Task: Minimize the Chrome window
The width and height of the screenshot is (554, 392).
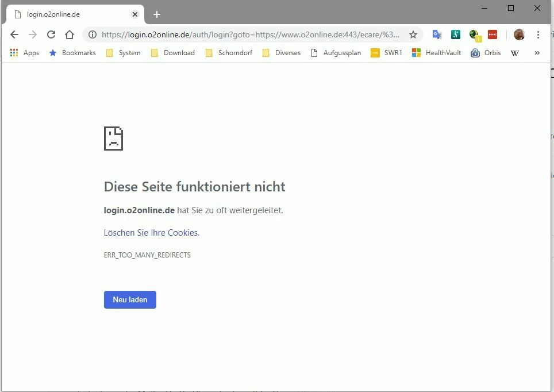Action: 484,8
